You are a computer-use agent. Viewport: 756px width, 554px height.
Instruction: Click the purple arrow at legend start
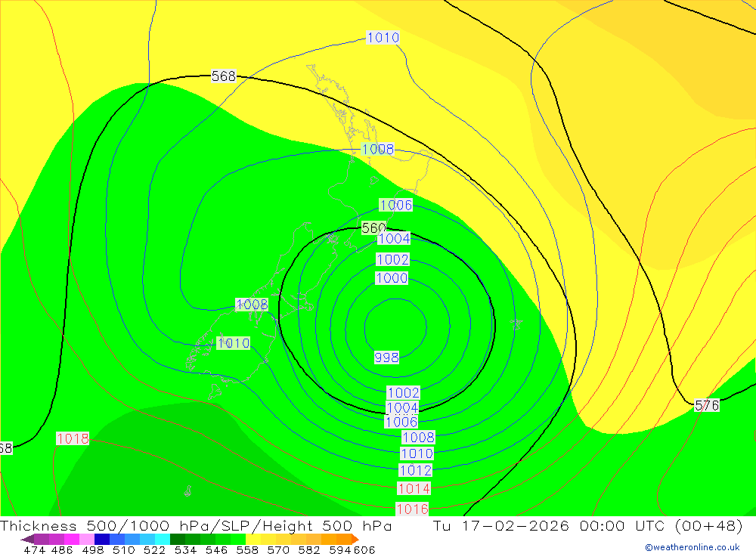27,539
